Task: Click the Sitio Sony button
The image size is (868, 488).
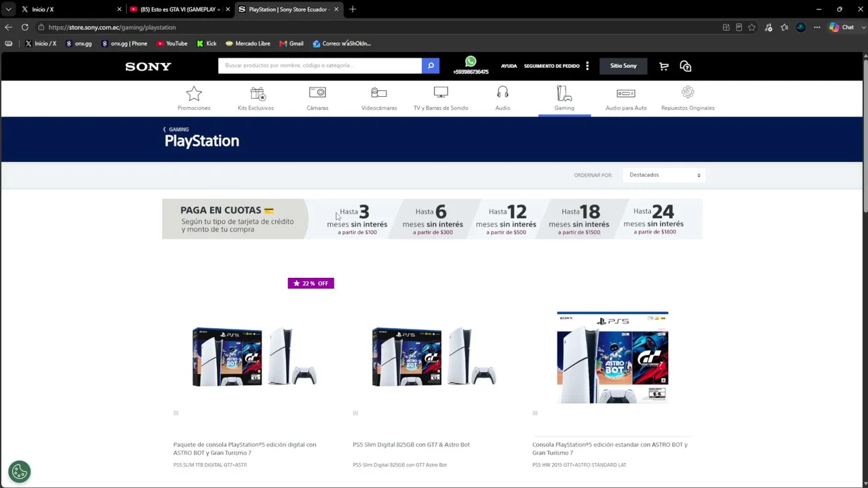Action: click(623, 66)
